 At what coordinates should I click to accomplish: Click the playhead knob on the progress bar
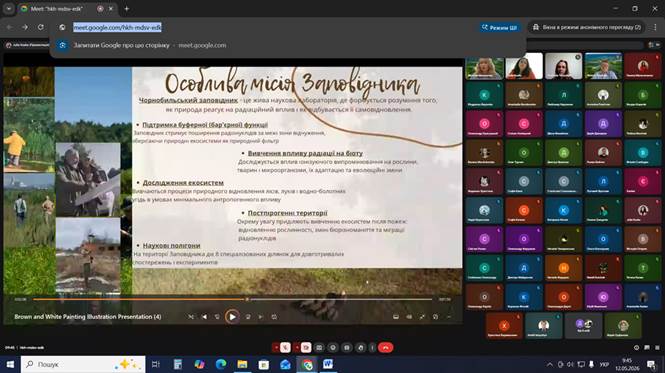pyautogui.click(x=247, y=299)
